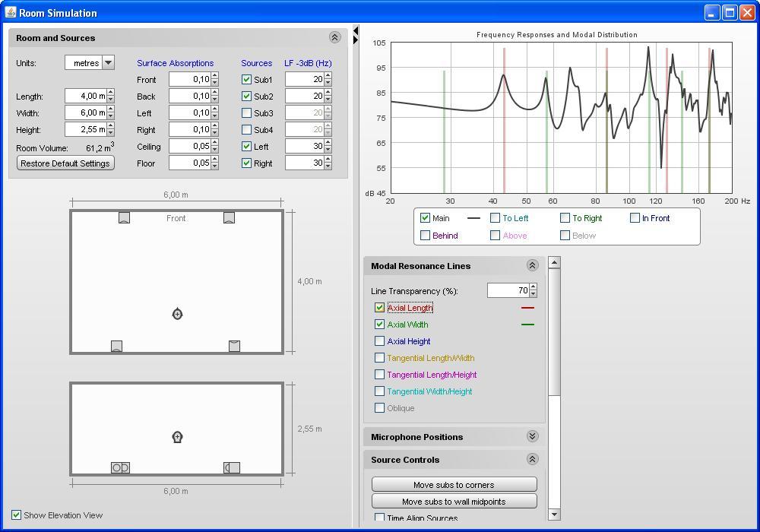Collapse the Modal Resonance Lines section

point(532,266)
